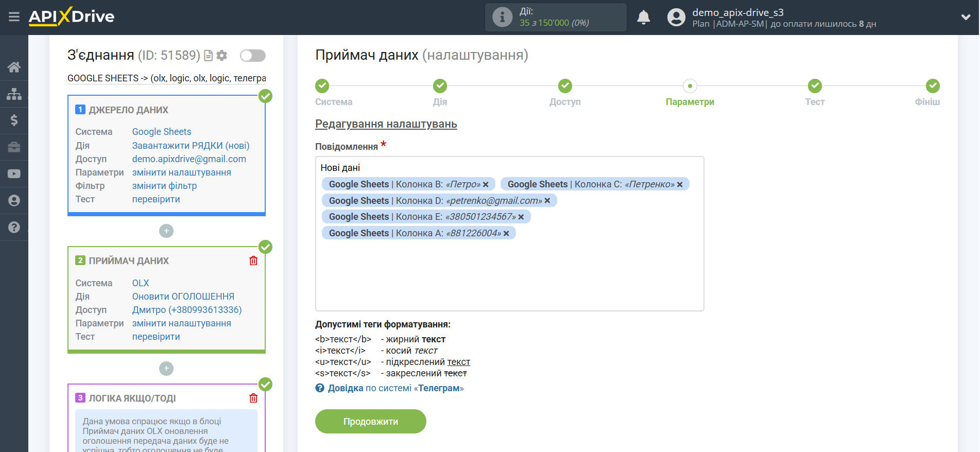The image size is (980, 452).
Task: Click OLX system link
Action: 141,283
